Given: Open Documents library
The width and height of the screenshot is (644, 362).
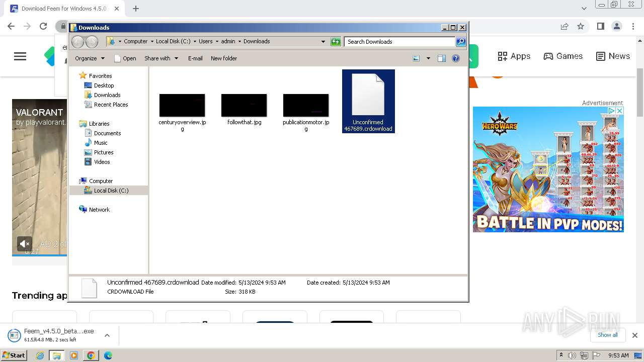Looking at the screenshot, I should 107,133.
